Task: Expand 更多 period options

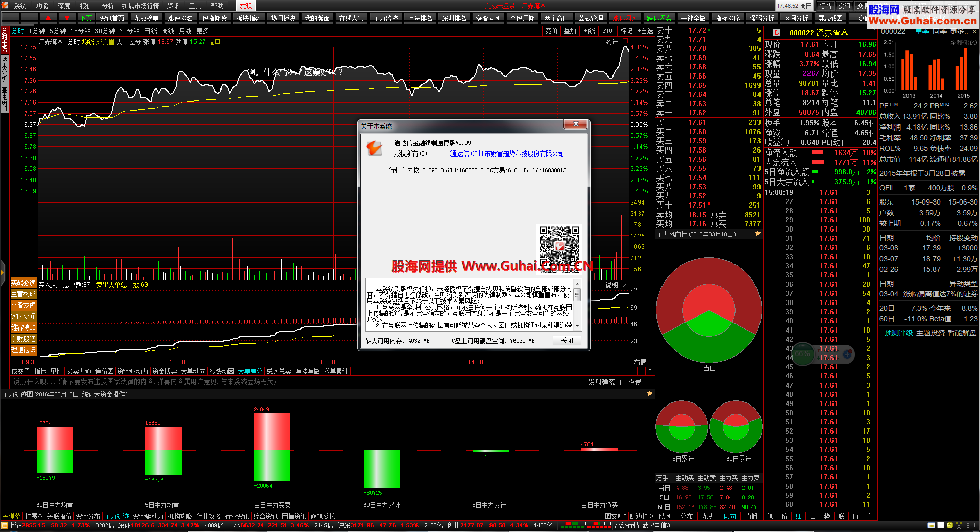Action: (x=203, y=31)
